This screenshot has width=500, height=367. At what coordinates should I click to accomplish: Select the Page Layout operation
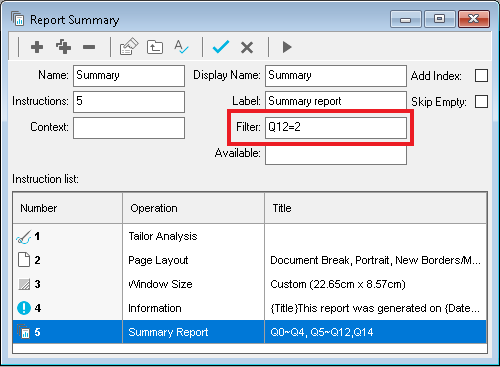[x=158, y=260]
